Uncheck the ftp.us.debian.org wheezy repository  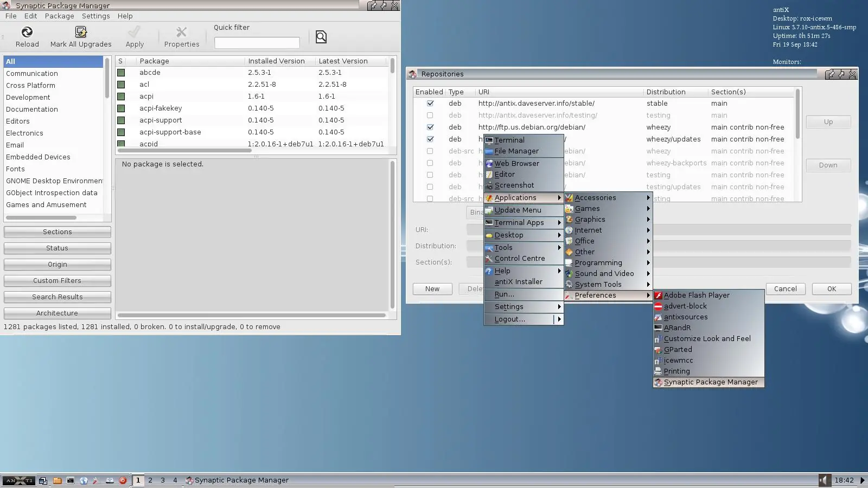430,127
